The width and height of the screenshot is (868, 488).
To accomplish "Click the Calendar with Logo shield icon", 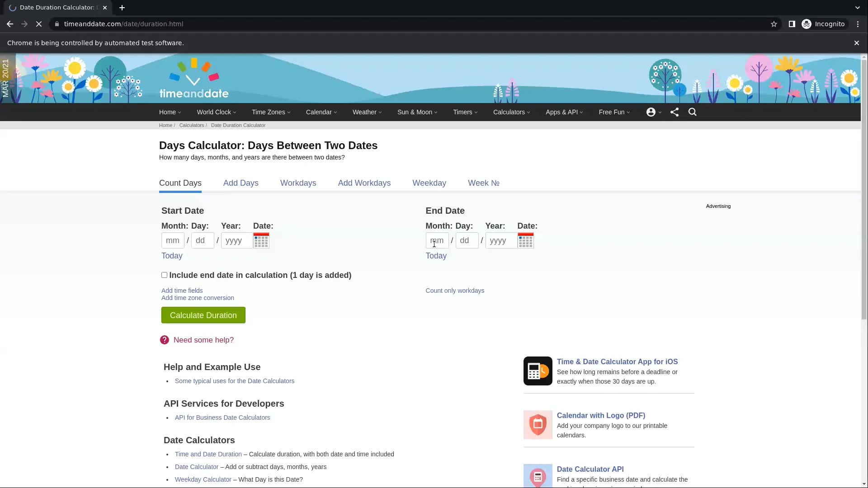I will click(x=538, y=425).
